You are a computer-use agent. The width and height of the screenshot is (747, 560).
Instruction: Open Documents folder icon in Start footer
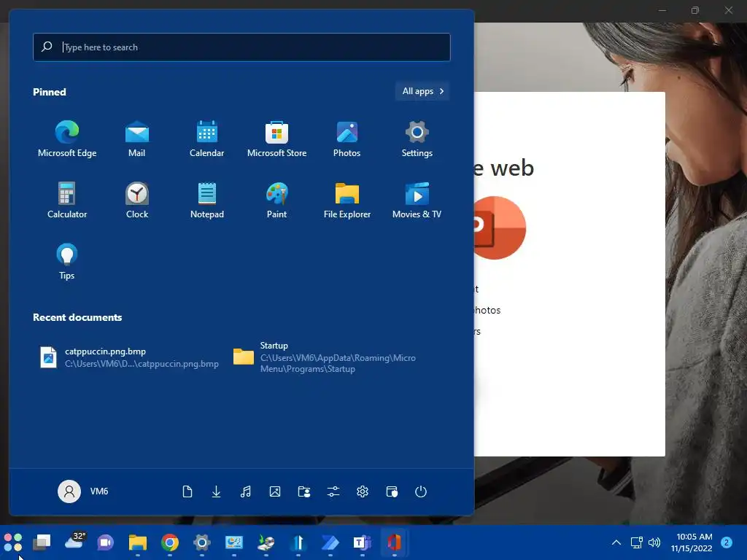(187, 491)
